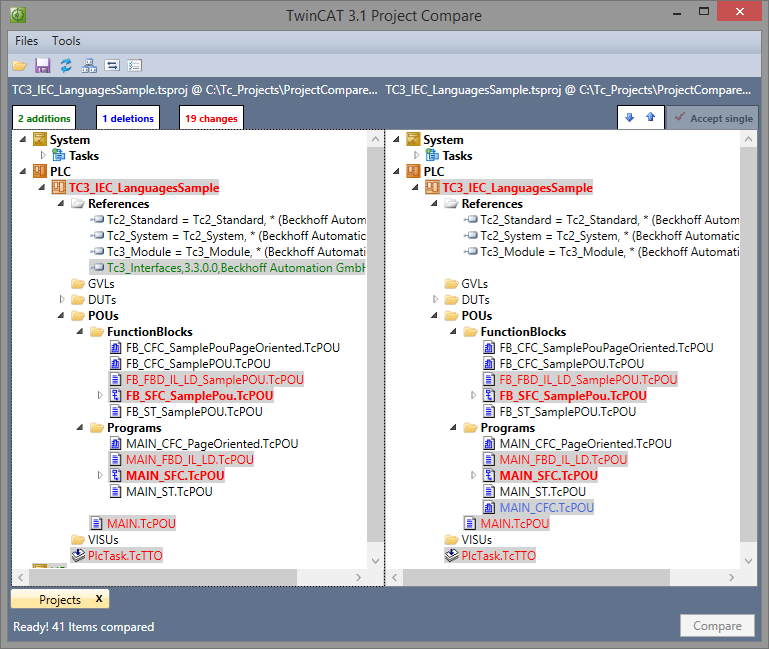Toggle the 2 additions filter
This screenshot has width=769, height=649.
tap(44, 118)
